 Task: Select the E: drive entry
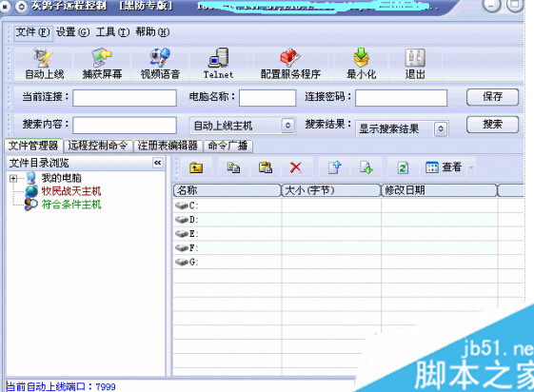(187, 234)
